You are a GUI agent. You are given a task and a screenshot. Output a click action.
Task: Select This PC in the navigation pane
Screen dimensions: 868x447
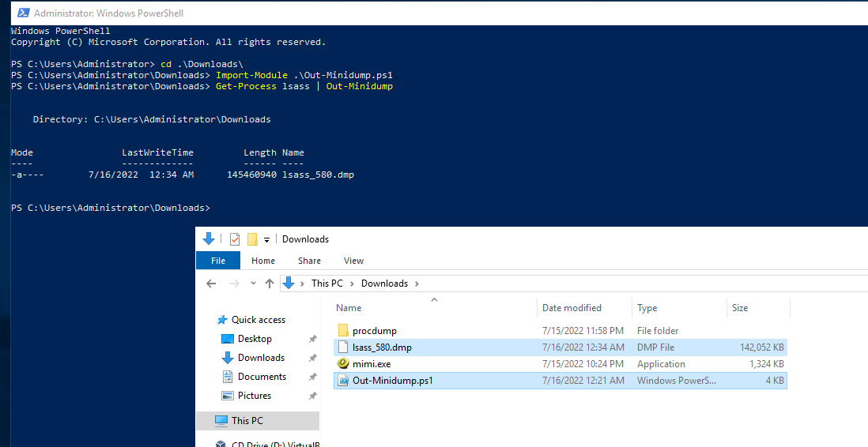(x=247, y=420)
